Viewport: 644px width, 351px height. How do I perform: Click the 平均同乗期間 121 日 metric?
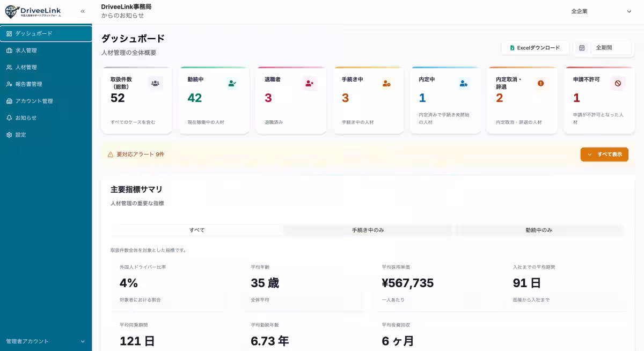172,335
